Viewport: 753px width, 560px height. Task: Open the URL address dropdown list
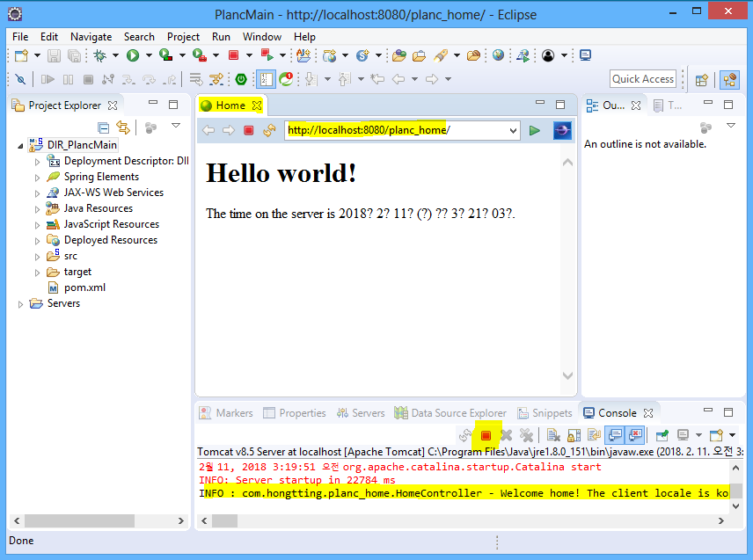click(514, 130)
